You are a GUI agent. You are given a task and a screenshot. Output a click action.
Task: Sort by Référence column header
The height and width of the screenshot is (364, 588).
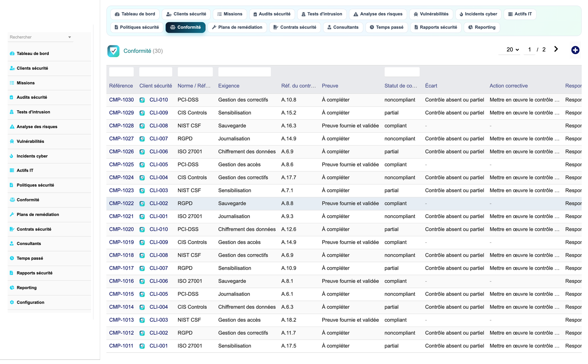point(121,86)
